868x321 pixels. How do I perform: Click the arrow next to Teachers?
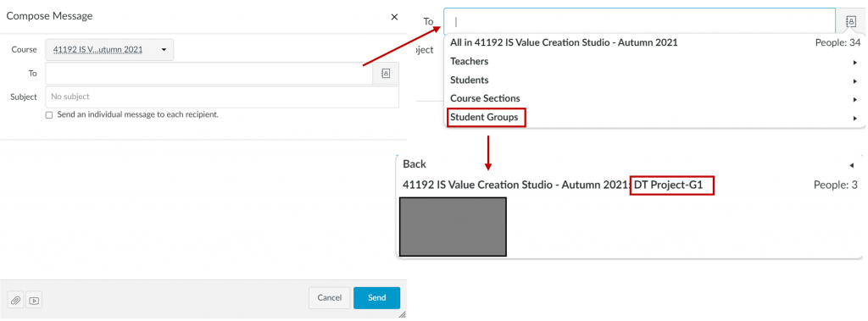click(x=855, y=62)
